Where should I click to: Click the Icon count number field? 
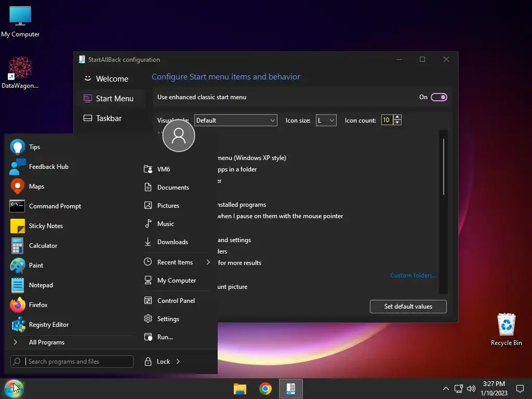pyautogui.click(x=387, y=120)
